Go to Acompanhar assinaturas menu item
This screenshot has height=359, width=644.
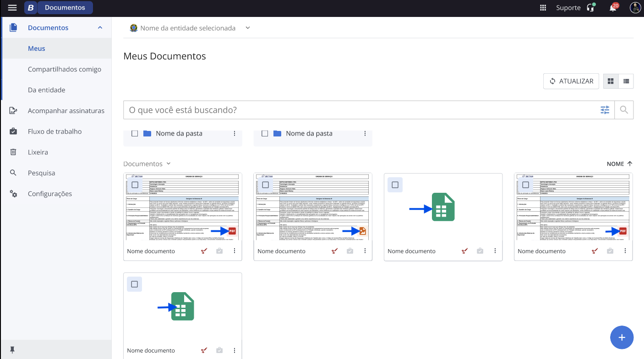pos(66,111)
